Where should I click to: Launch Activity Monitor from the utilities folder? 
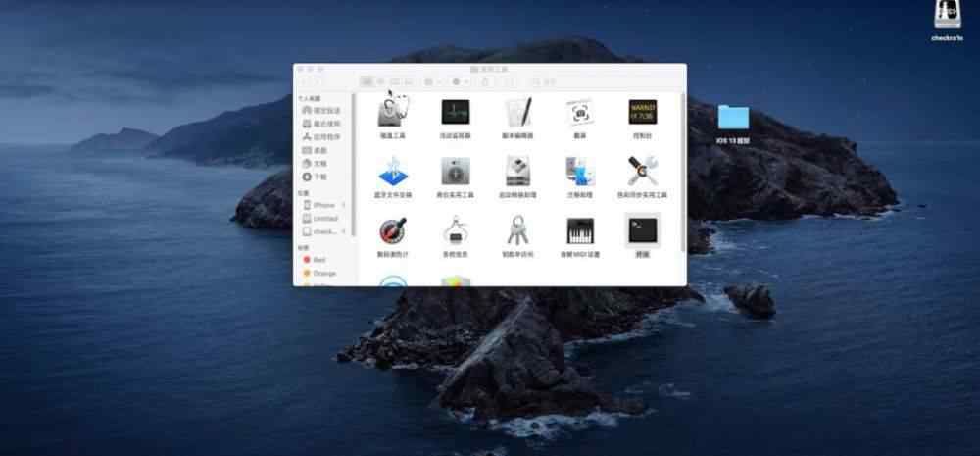coord(456,111)
